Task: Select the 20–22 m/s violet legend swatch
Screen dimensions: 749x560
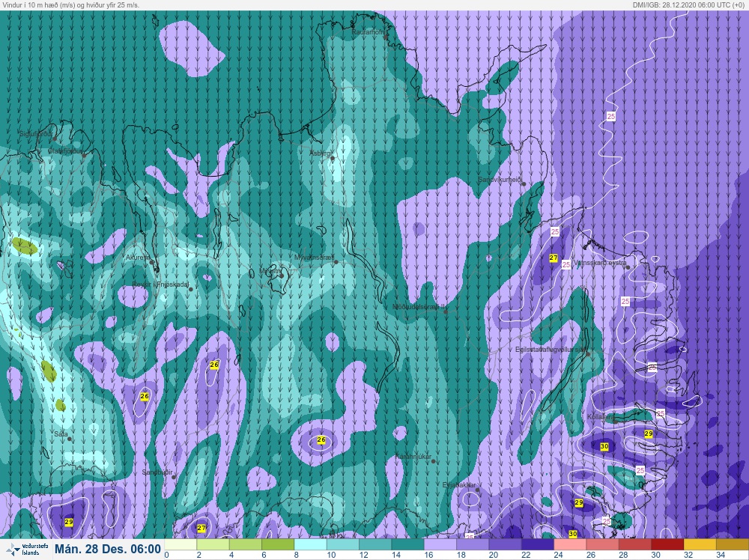Action: coord(505,544)
